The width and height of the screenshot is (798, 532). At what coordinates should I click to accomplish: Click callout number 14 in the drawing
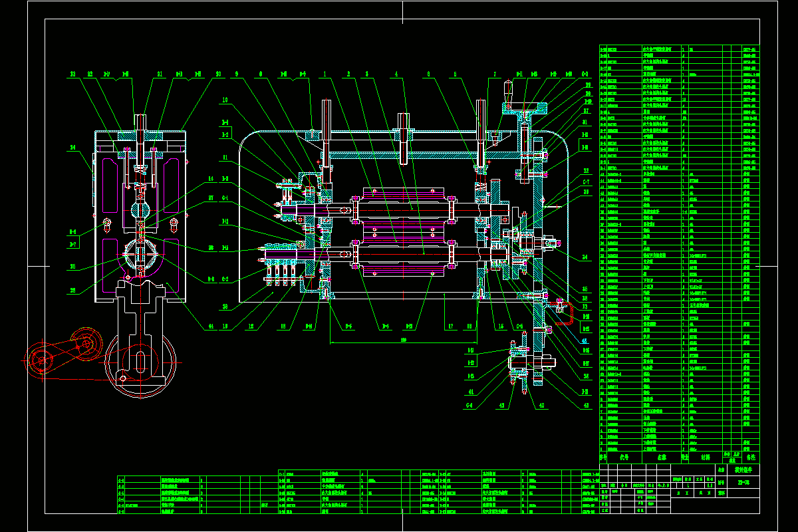pos(210,178)
